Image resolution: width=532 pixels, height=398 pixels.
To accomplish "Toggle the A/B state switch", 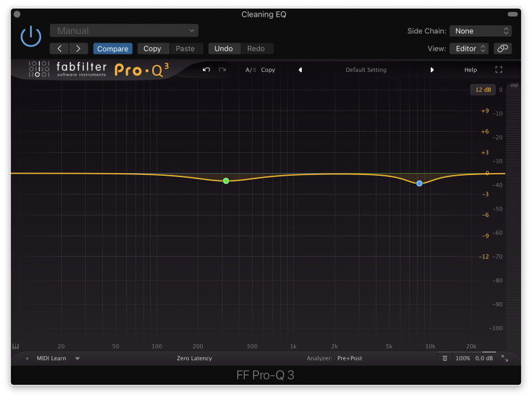I will (251, 70).
